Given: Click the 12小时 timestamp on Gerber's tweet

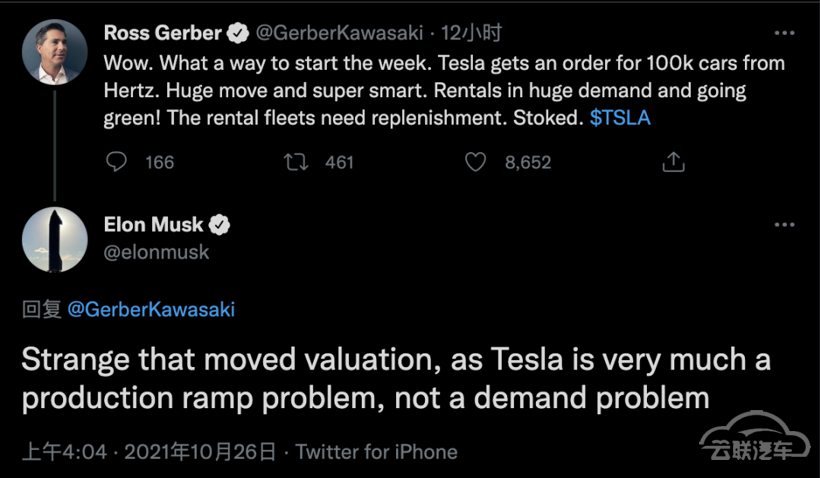Looking at the screenshot, I should click(x=471, y=33).
